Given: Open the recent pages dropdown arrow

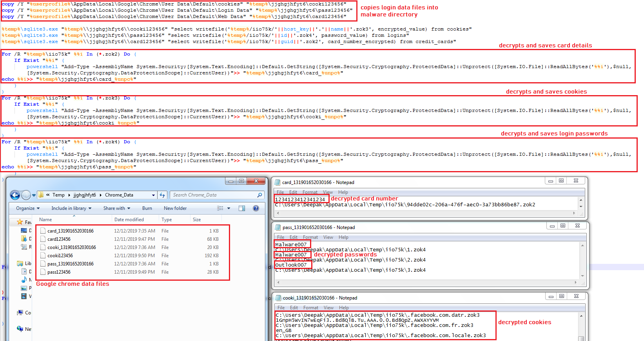Looking at the screenshot, I should pos(34,195).
